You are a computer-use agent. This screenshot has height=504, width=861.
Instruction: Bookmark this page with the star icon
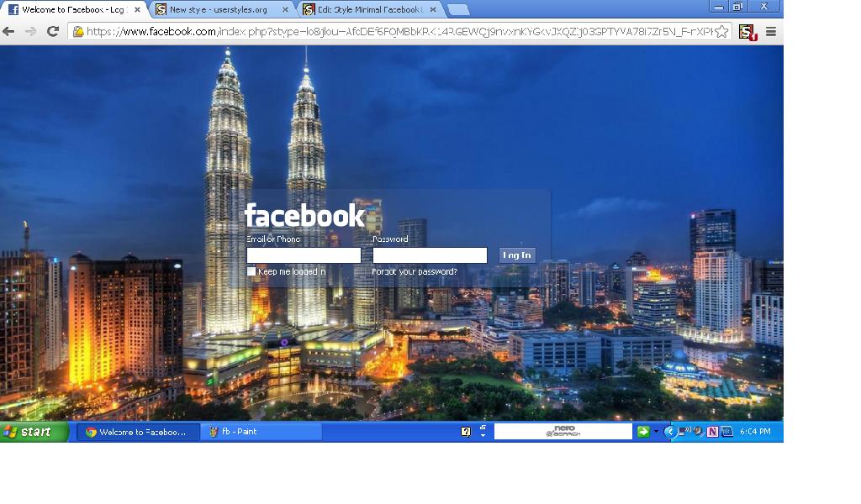(722, 32)
